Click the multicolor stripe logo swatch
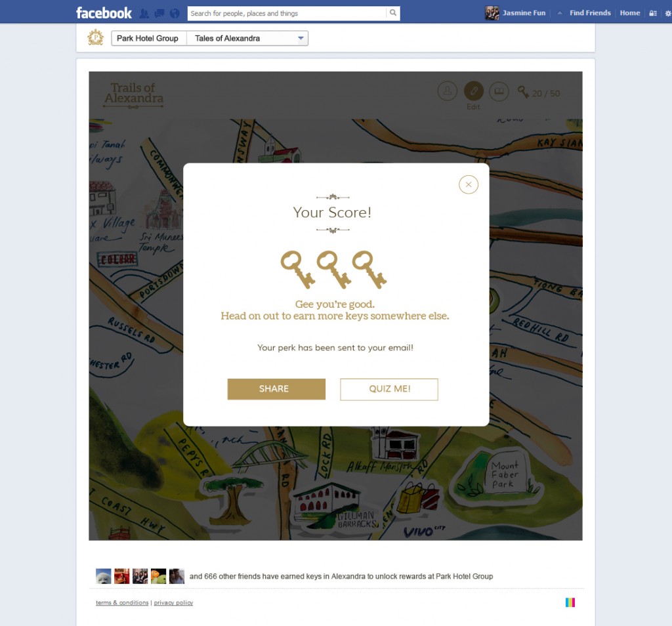This screenshot has height=626, width=672. (570, 602)
